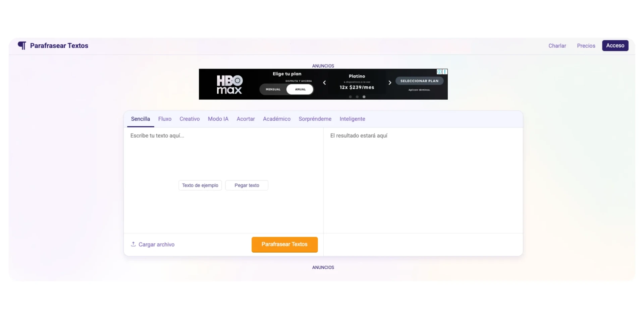644x319 pixels.
Task: Click the upload icon beside Cargar archivo
Action: (x=133, y=244)
